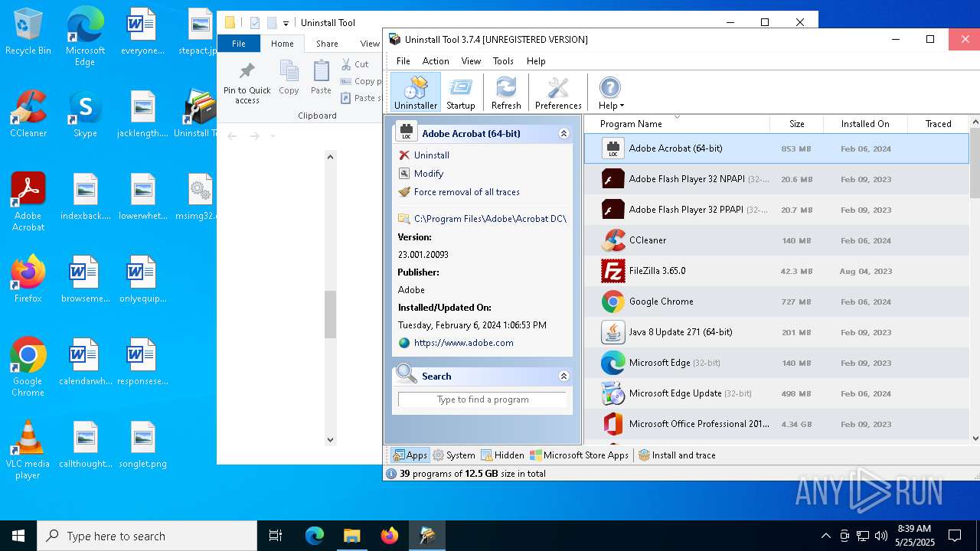The height and width of the screenshot is (551, 980).
Task: Open Firefox from the taskbar
Action: pos(390,536)
